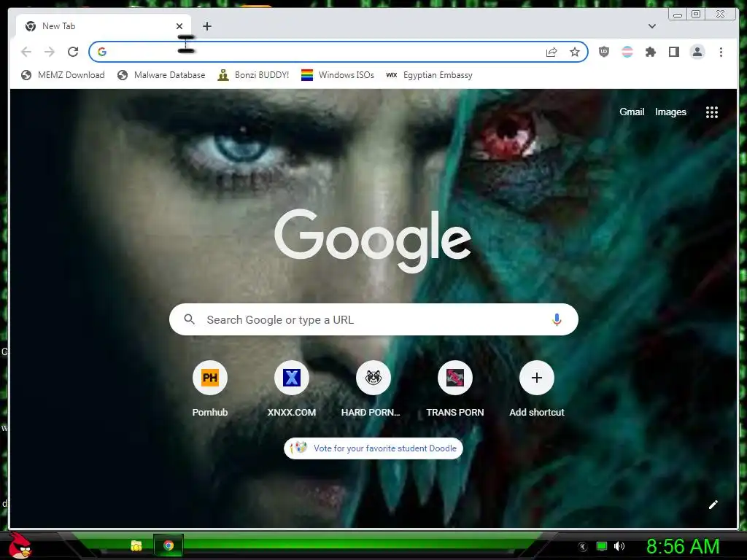Click the Google search box

click(373, 319)
